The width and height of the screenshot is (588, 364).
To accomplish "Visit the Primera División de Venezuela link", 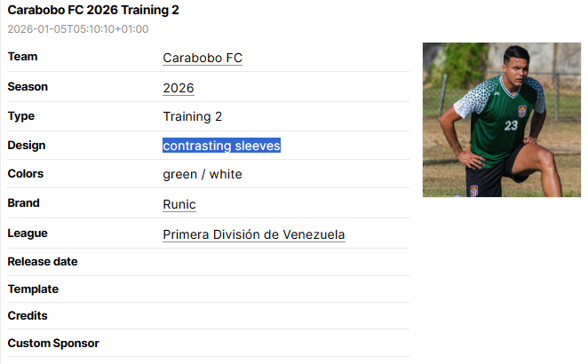I will coord(254,234).
